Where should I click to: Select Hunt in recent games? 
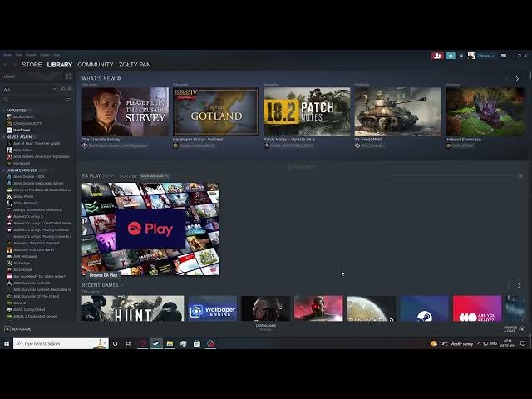click(133, 308)
